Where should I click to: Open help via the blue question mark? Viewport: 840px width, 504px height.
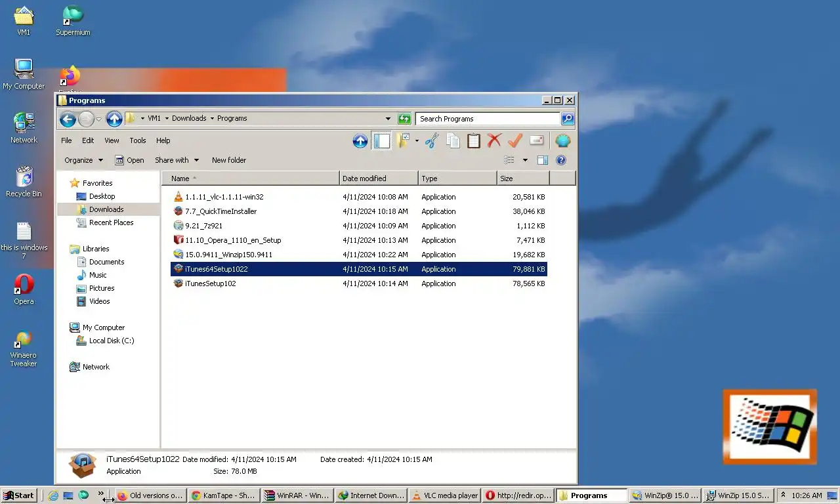point(561,160)
